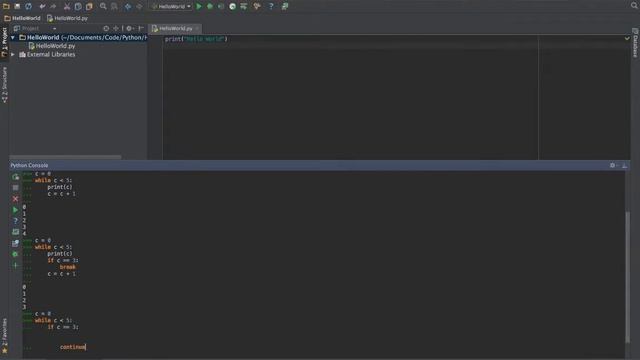Click HelloWorld.py in navigation breadcrumb
This screenshot has height=360, width=640.
(x=67, y=18)
